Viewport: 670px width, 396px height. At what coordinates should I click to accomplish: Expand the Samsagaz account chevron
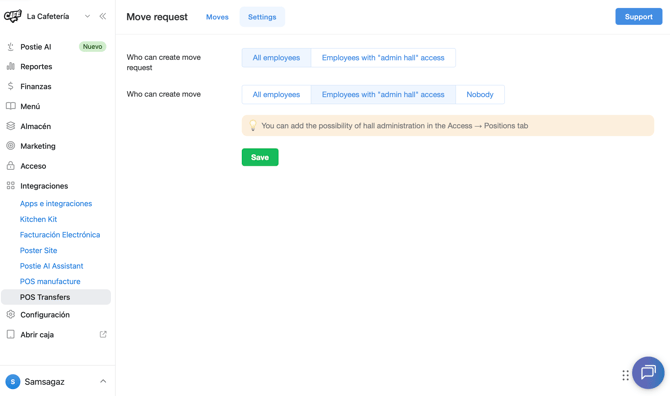pyautogui.click(x=103, y=381)
